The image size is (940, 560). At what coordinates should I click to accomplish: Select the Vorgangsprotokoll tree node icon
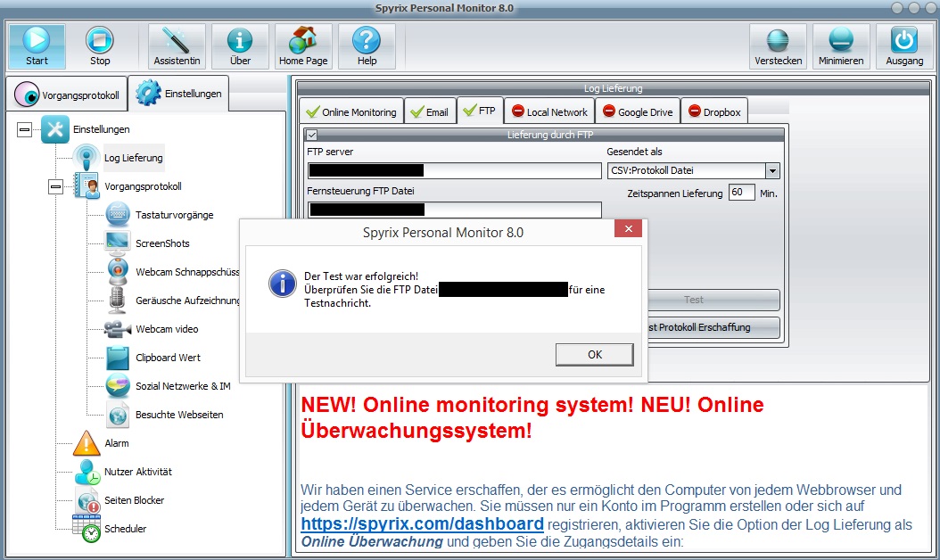pyautogui.click(x=87, y=185)
